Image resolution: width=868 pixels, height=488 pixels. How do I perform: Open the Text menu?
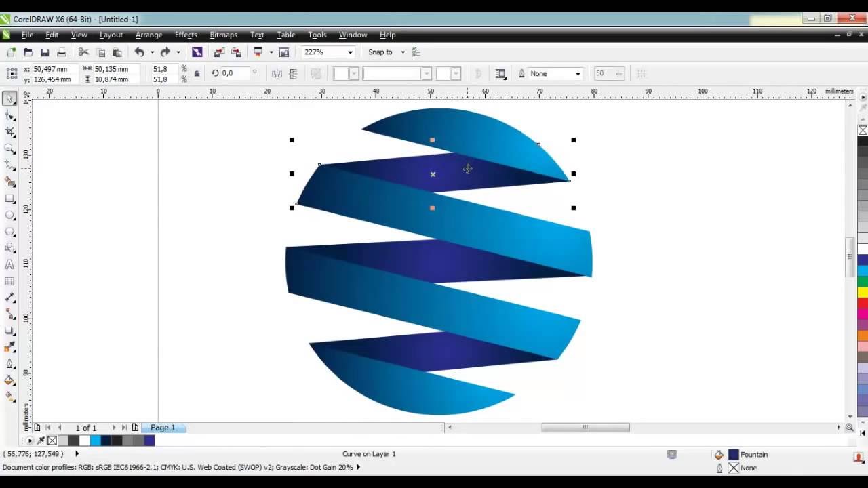point(257,35)
